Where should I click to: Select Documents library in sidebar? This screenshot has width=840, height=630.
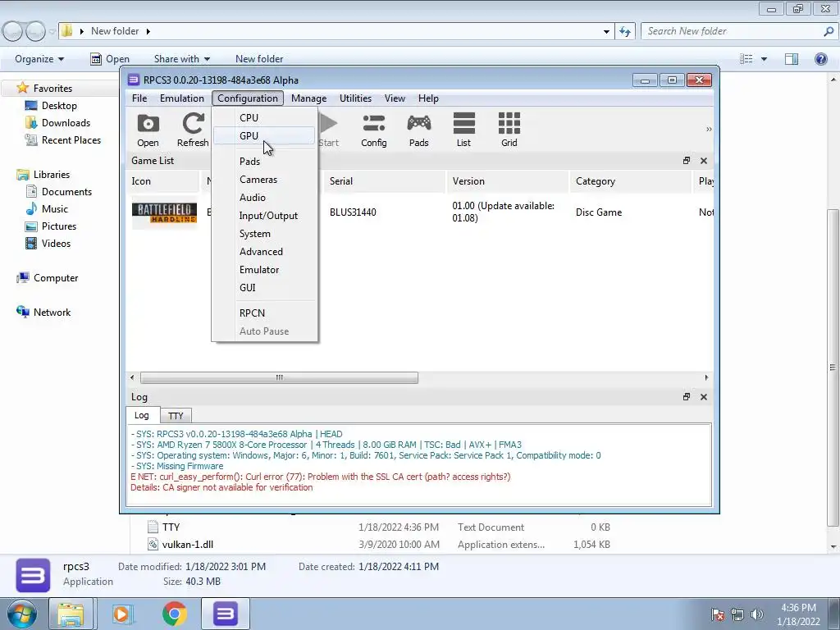[59, 192]
